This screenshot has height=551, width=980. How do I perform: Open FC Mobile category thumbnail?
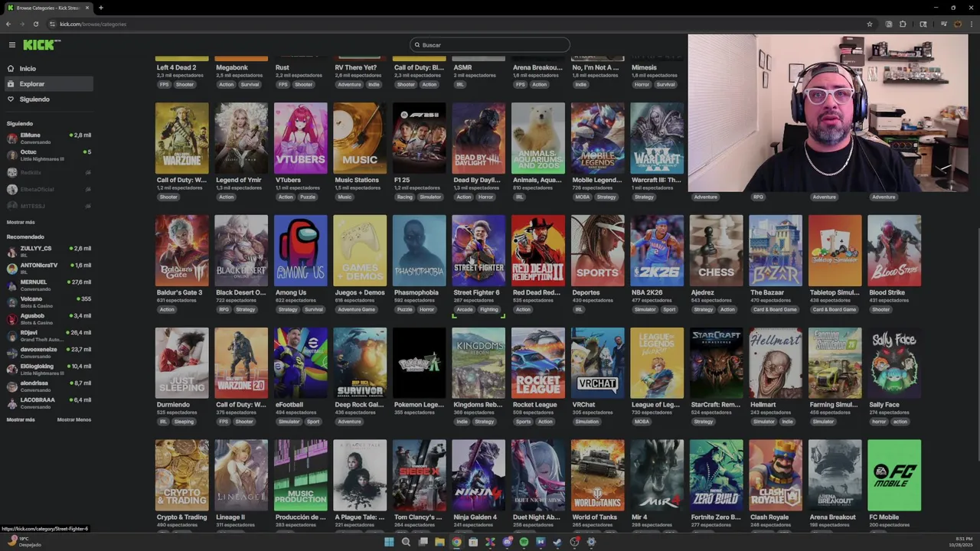tap(894, 474)
